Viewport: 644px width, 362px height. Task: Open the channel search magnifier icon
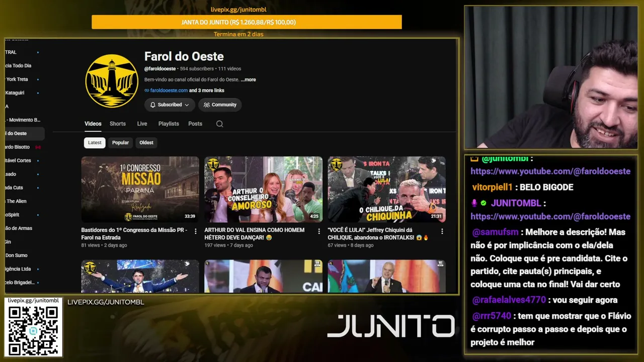click(x=219, y=124)
